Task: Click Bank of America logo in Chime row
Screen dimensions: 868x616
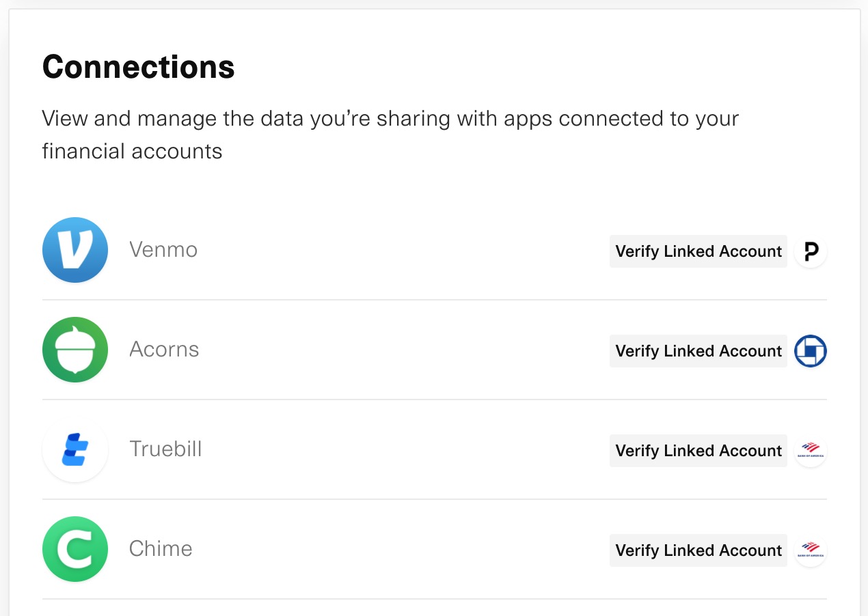Action: (x=811, y=550)
